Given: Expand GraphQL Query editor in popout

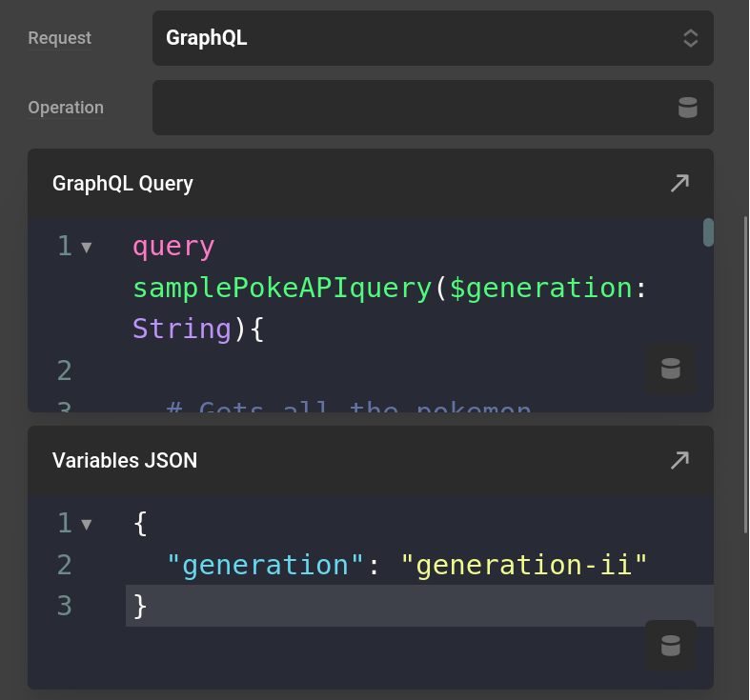Looking at the screenshot, I should 679,183.
